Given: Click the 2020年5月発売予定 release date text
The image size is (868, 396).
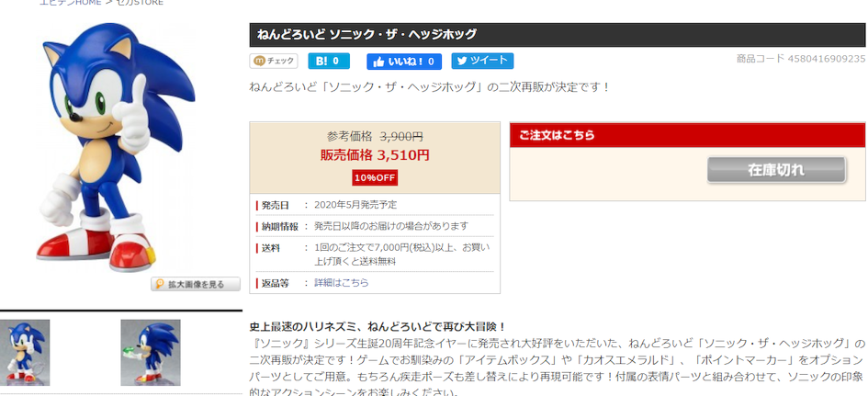Looking at the screenshot, I should click(x=355, y=204).
